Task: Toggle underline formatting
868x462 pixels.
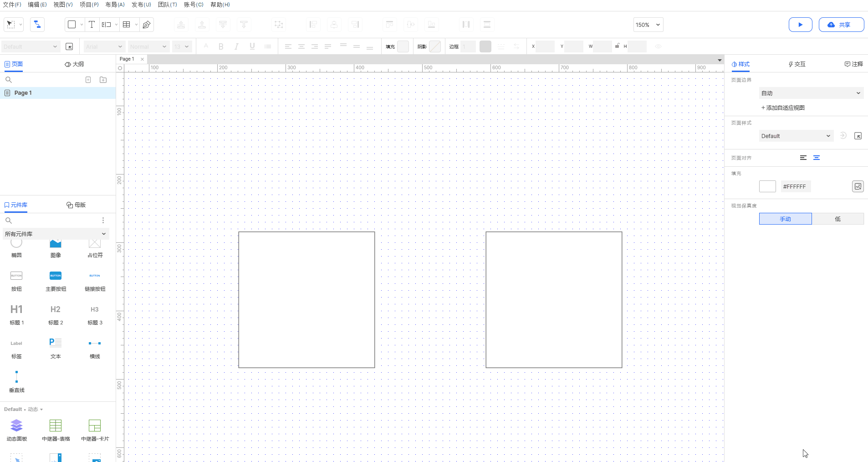Action: click(x=252, y=46)
